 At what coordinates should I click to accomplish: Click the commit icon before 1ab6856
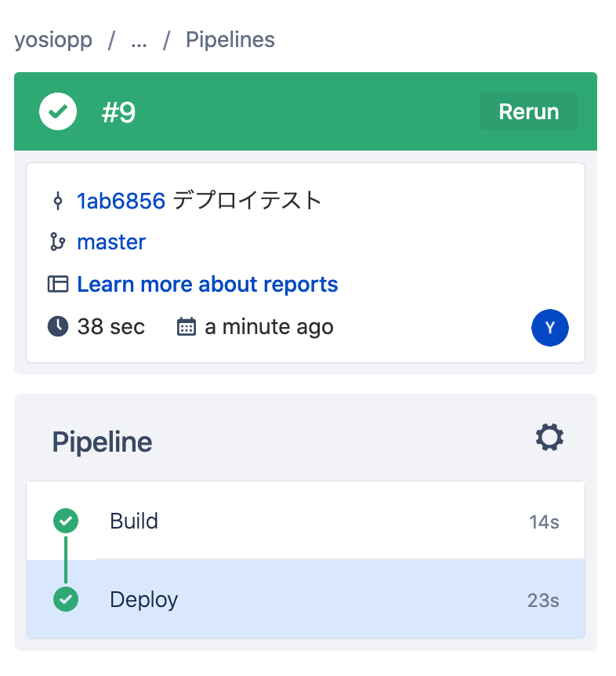(57, 202)
